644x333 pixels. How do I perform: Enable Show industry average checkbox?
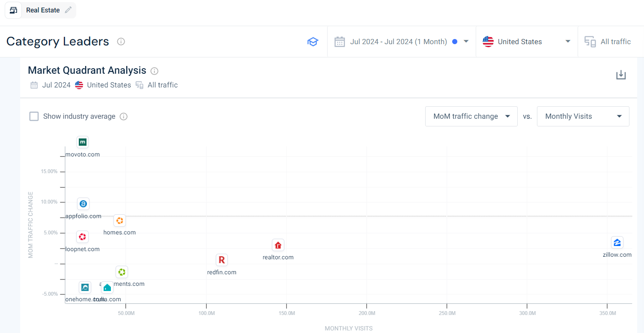pyautogui.click(x=34, y=117)
